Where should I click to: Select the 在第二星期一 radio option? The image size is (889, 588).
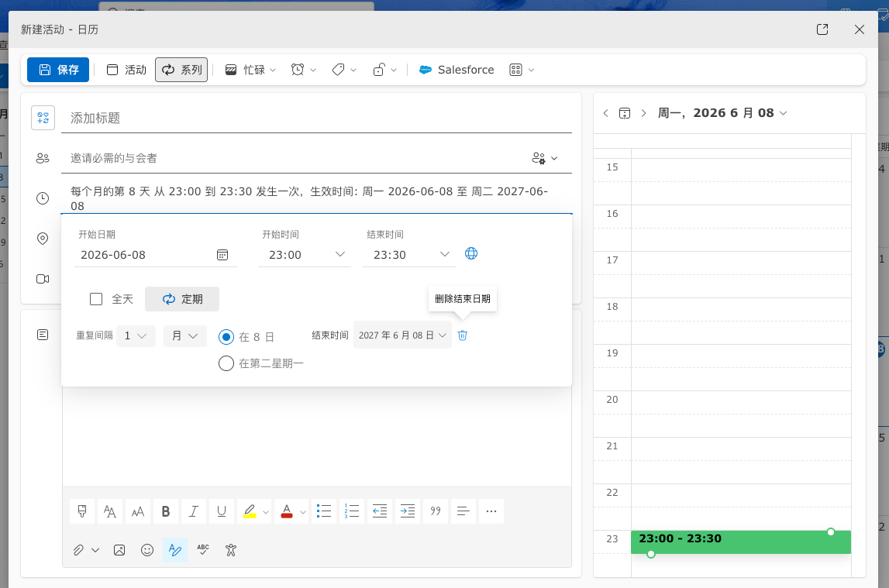(x=226, y=363)
